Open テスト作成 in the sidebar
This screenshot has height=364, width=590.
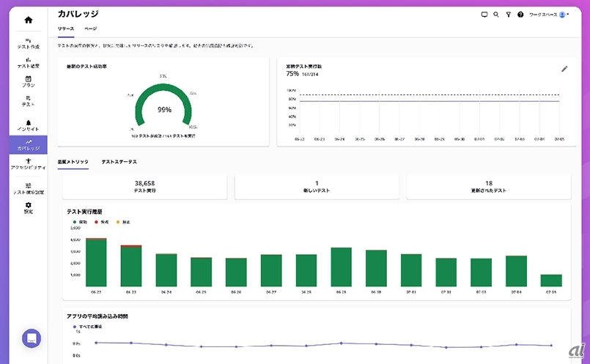click(x=28, y=43)
